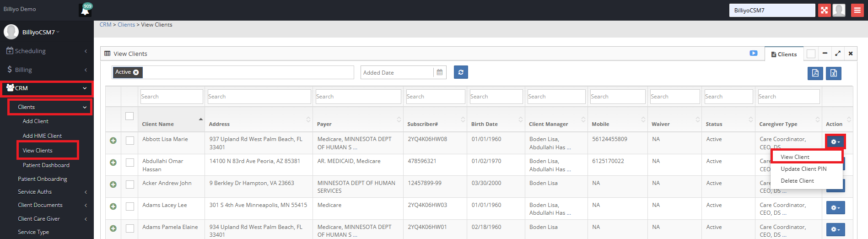Open the gear action menu for Adams Lacey Lee
This screenshot has height=239, width=868.
(835, 208)
